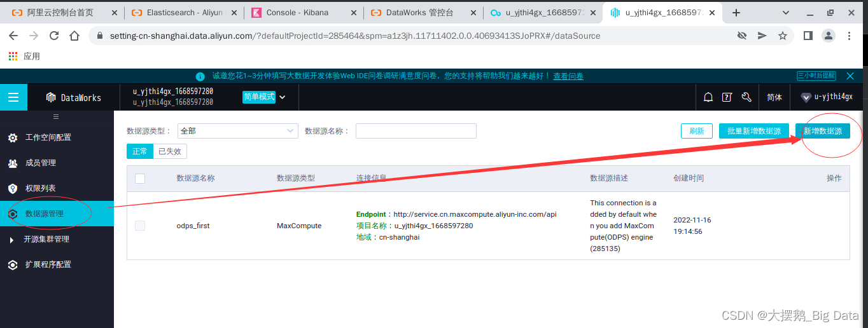
Task: Open the Chrome profile avatar
Action: coord(828,36)
